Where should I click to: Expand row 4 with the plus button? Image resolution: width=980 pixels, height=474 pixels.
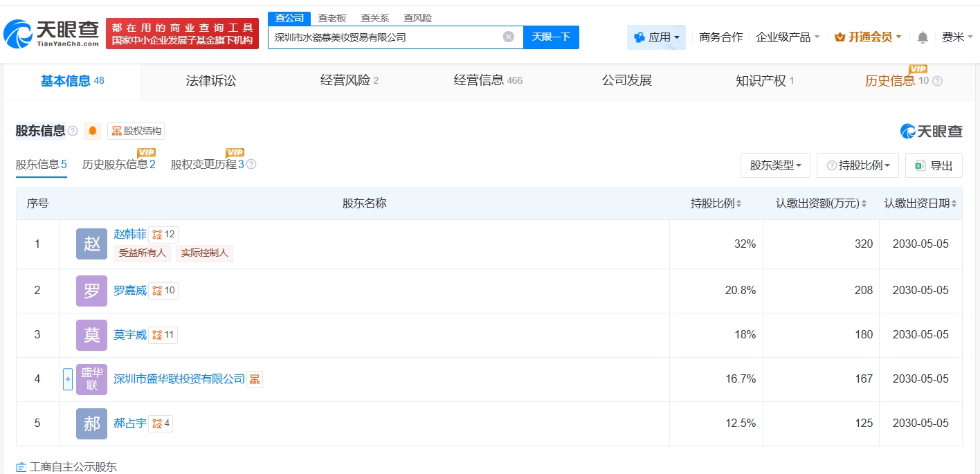[68, 379]
